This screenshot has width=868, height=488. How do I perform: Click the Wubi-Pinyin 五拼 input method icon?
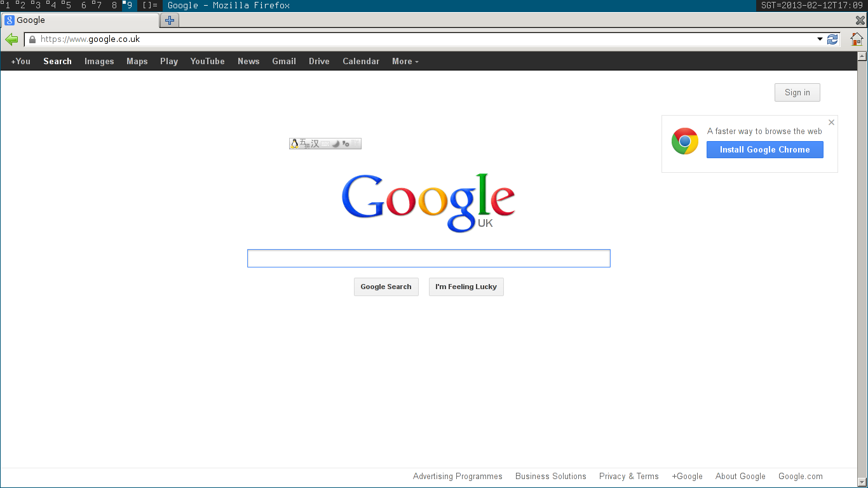pos(304,144)
